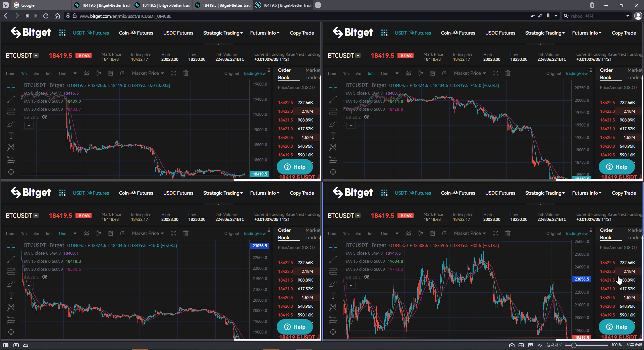Screen dimensions: 644x350
Task: Expand Strategic Trading menu in top-left pane
Action: pyautogui.click(x=223, y=33)
